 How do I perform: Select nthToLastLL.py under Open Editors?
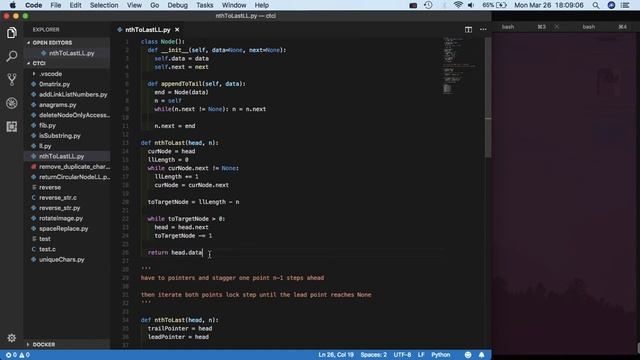click(71, 53)
